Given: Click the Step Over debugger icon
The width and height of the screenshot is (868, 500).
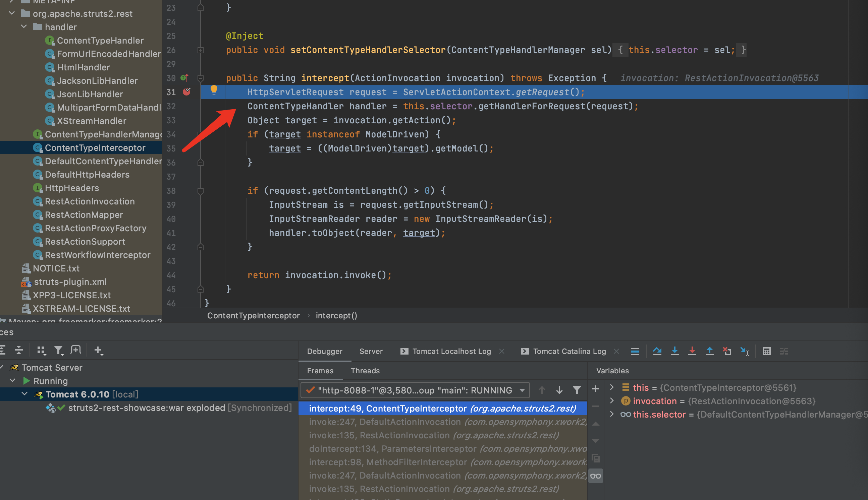Looking at the screenshot, I should [x=657, y=351].
